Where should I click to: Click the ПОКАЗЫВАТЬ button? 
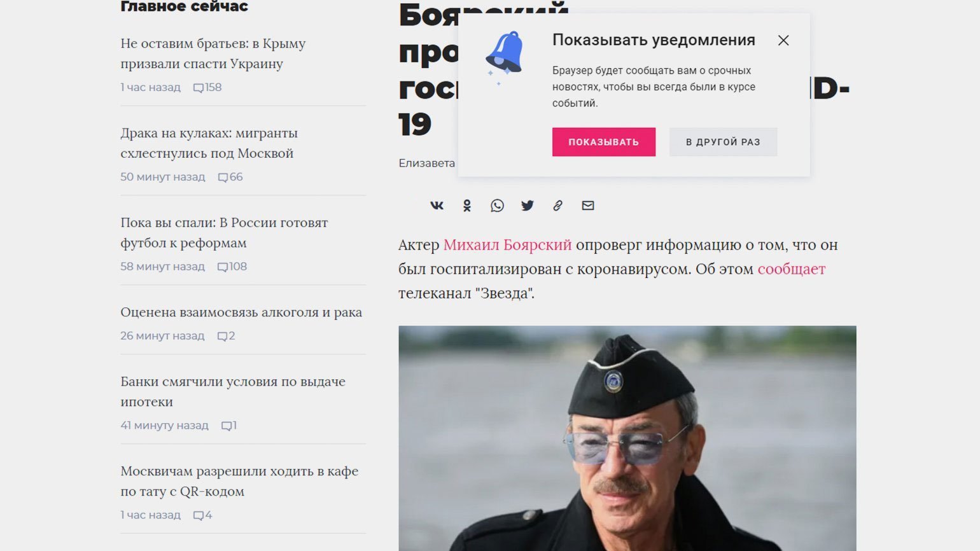(x=604, y=142)
